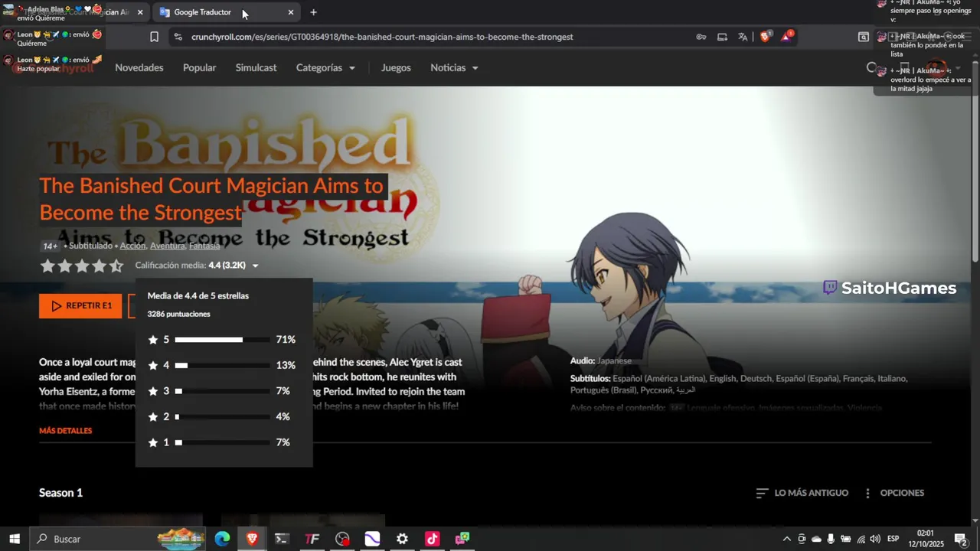The width and height of the screenshot is (980, 551).
Task: Click the cast/screen icon in the address bar
Action: [x=722, y=37]
